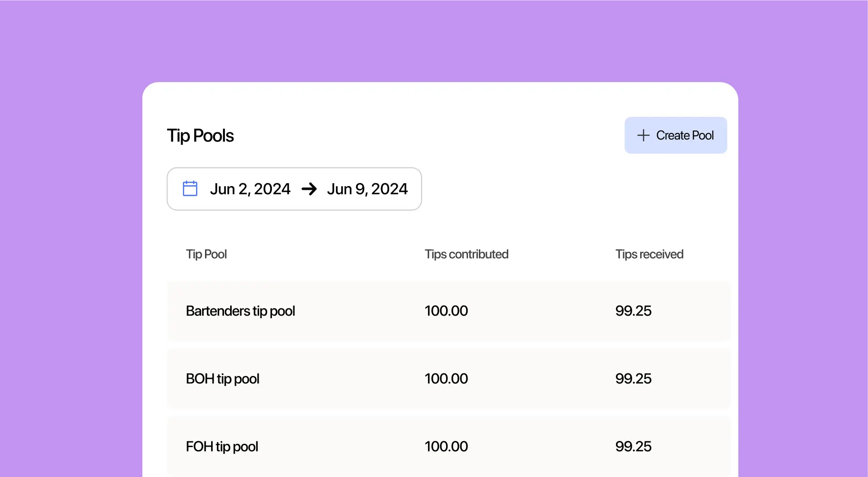
Task: Open the FOH tip pool row
Action: pos(448,446)
